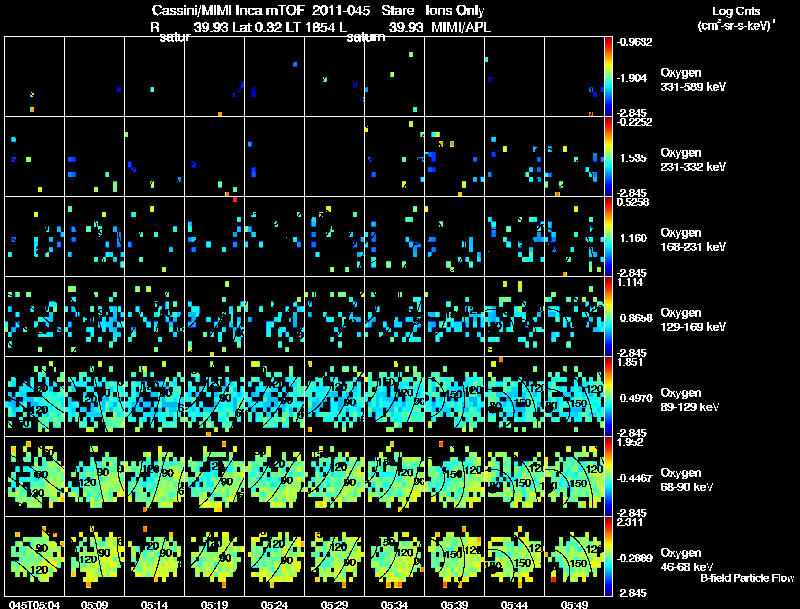The height and width of the screenshot is (609, 800).
Task: Click the Cassini/MIMI Inca mTOF title text
Action: coord(228,10)
